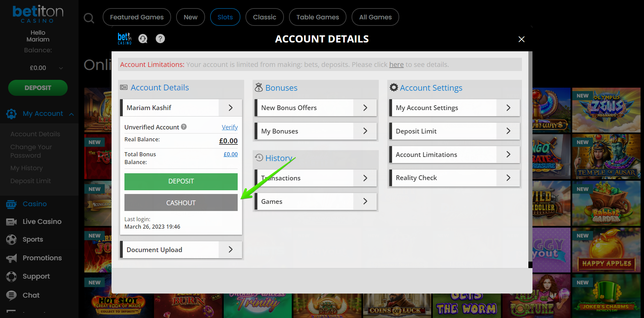644x318 pixels.
Task: Click the History clock icon
Action: pyautogui.click(x=259, y=157)
